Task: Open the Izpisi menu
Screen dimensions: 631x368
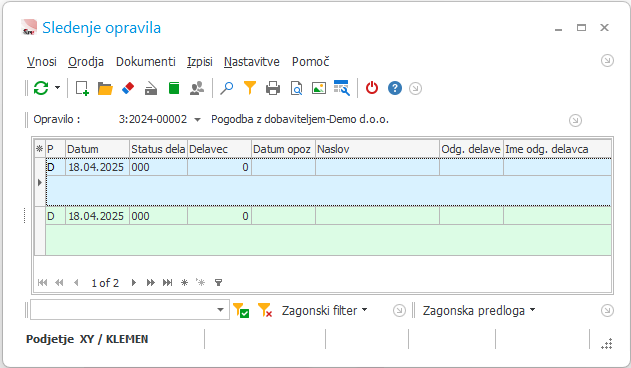Action: point(200,62)
